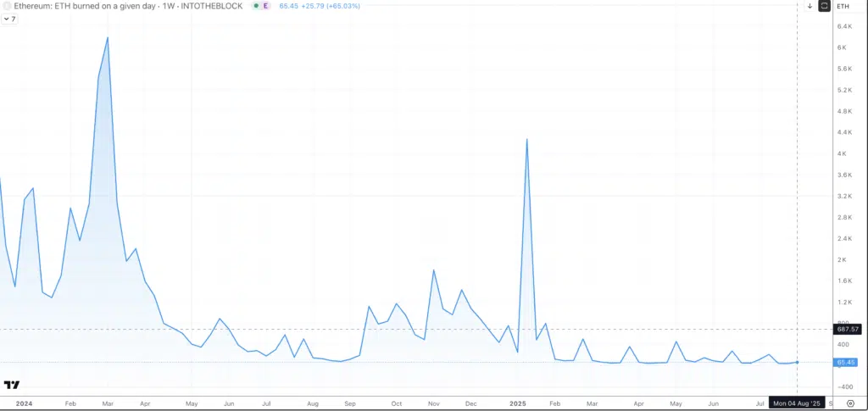Click the January 2025 spike peak
The image size is (868, 411).
(527, 139)
